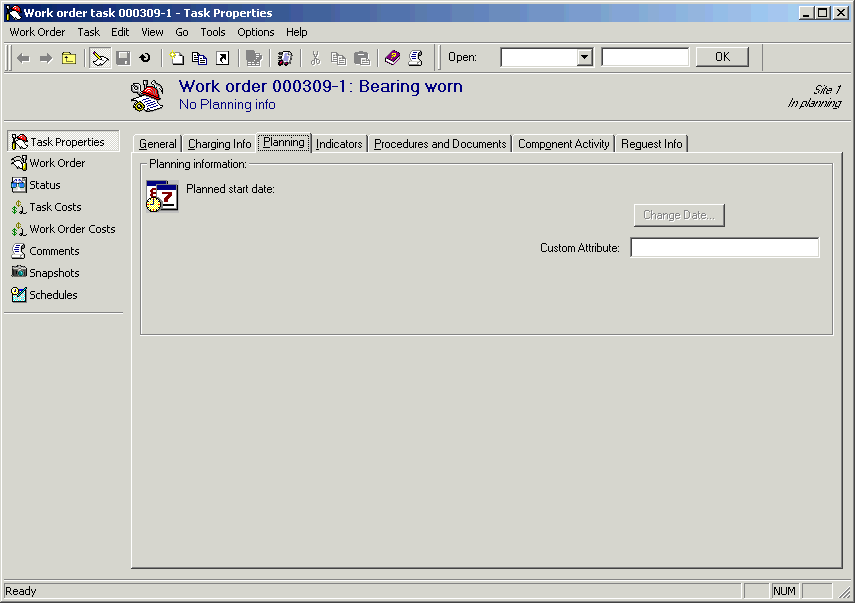Viewport: 855px width, 603px height.
Task: Open Snapshots in sidebar
Action: point(45,273)
